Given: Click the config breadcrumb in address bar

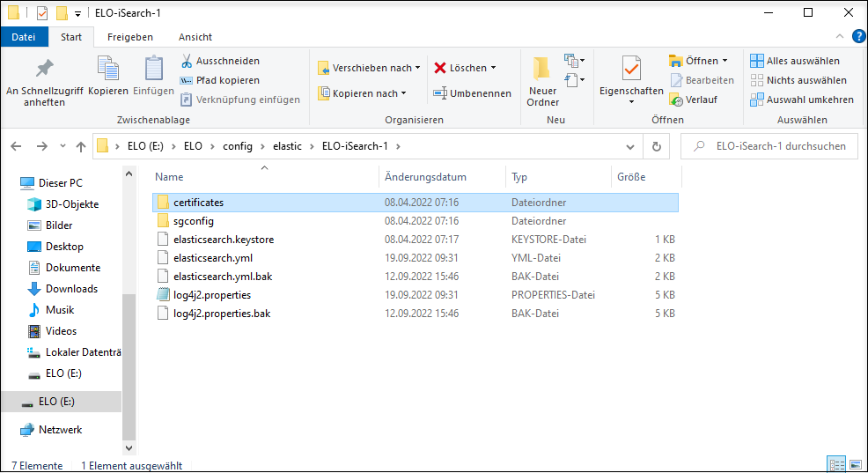Looking at the screenshot, I should [x=238, y=146].
